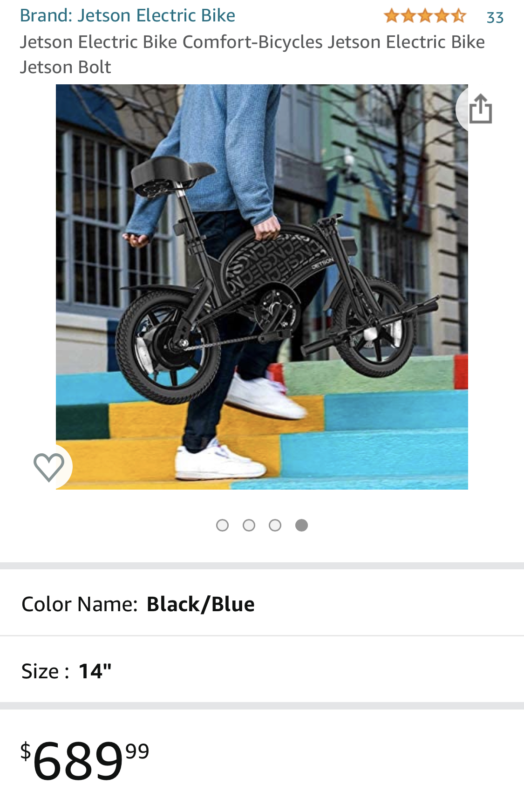Tap the Color Name label
The height and width of the screenshot is (812, 524).
[x=80, y=604]
